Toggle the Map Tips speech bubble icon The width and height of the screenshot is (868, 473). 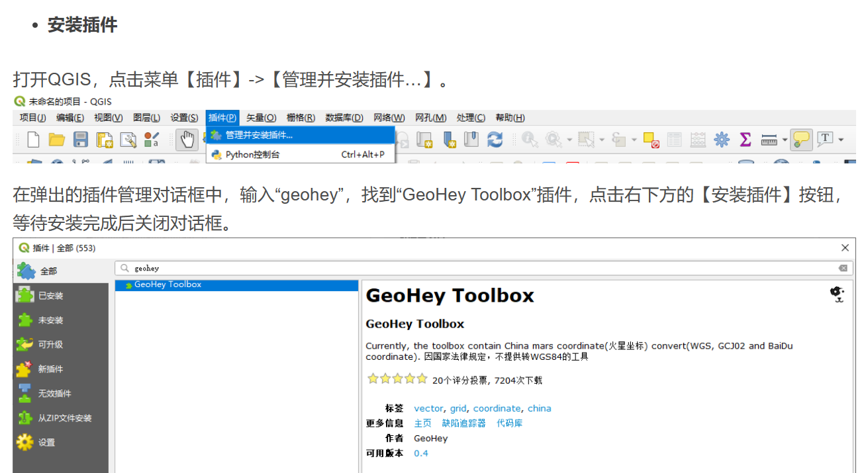(x=801, y=140)
